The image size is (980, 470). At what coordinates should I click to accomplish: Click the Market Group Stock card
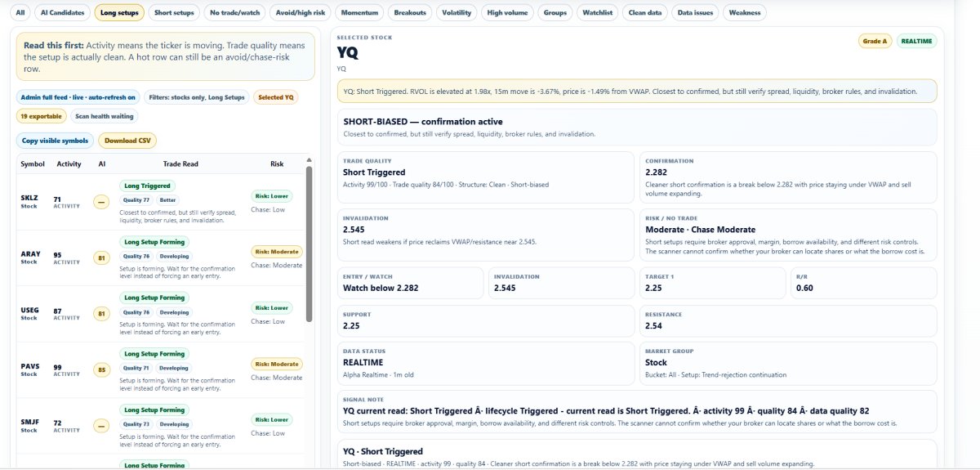click(788, 362)
